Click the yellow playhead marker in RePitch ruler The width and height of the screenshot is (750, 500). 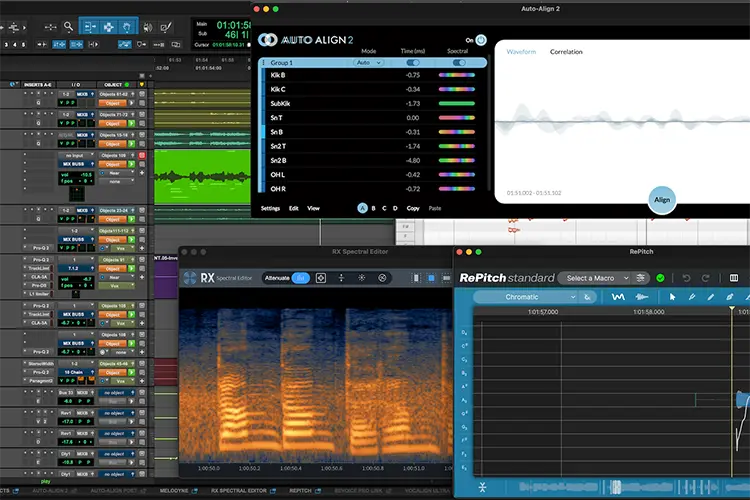(732, 309)
